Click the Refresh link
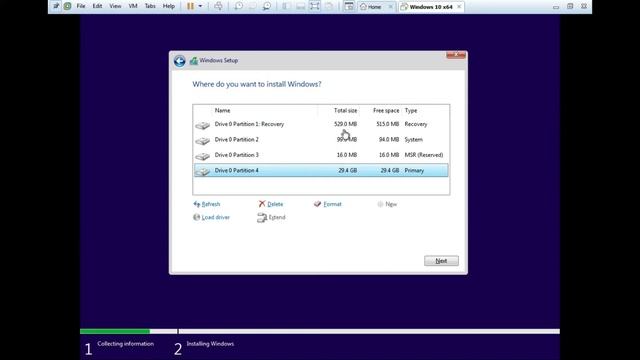This screenshot has width=640, height=360. (211, 204)
